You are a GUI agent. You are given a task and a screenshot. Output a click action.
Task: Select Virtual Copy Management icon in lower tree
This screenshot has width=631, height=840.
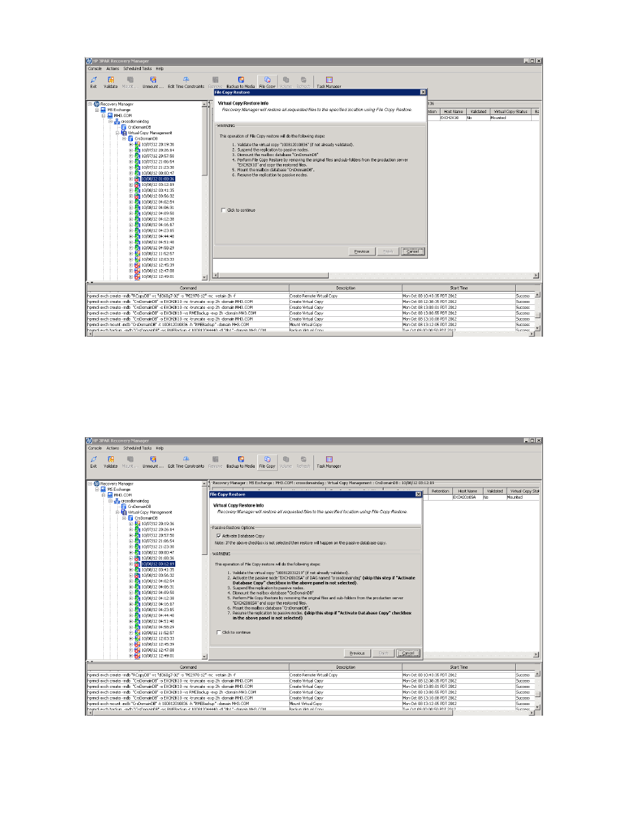(x=124, y=512)
